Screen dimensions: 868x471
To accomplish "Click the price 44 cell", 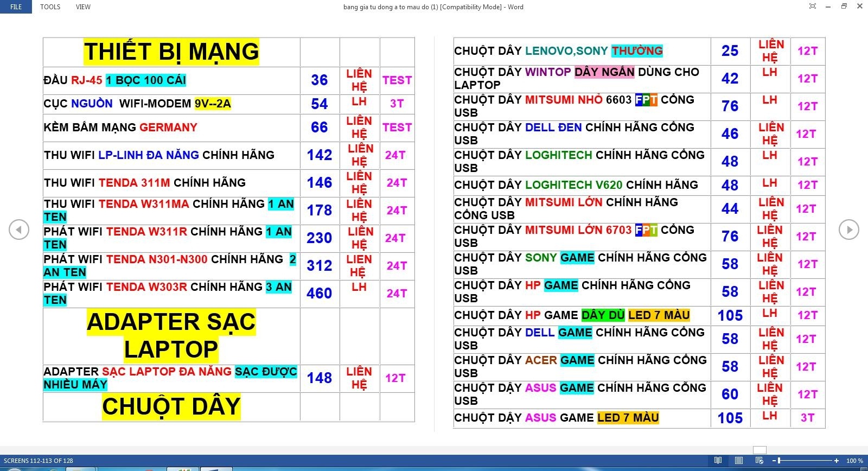I will pos(730,209).
